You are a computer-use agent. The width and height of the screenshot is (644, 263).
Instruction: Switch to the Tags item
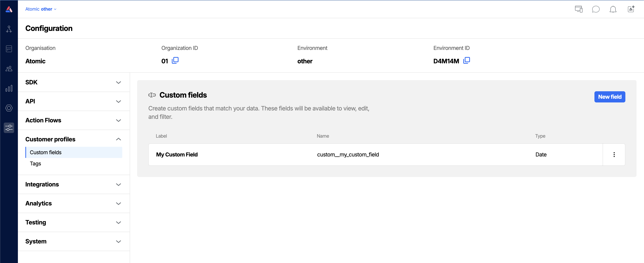coord(35,164)
